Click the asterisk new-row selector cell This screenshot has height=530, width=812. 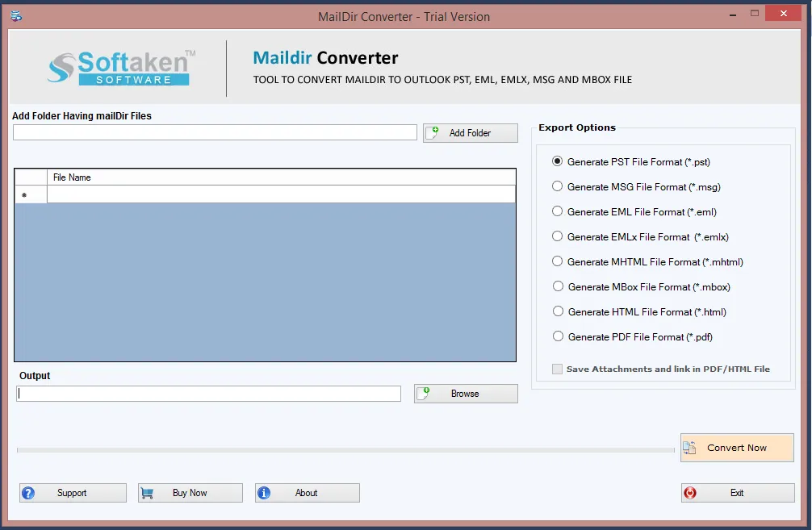(31, 194)
